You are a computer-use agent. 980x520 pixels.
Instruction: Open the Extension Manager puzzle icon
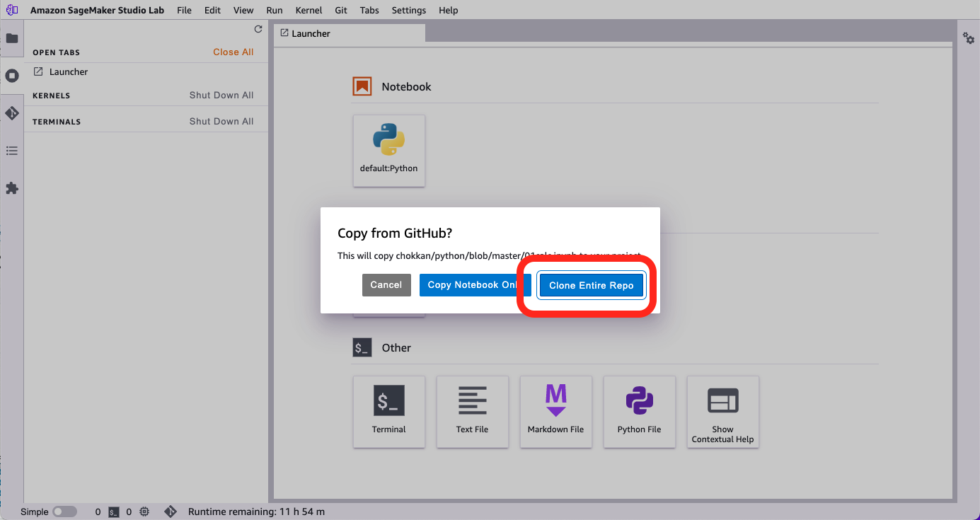[x=12, y=188]
